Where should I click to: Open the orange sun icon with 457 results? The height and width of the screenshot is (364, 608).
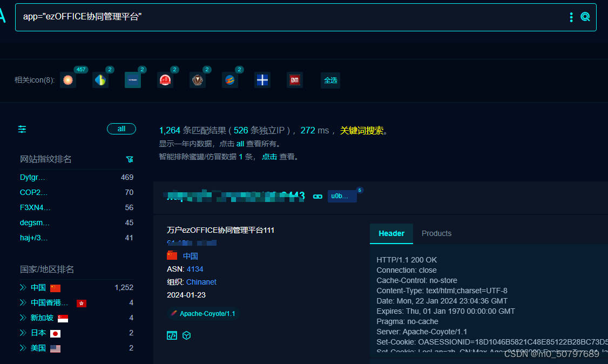68,79
